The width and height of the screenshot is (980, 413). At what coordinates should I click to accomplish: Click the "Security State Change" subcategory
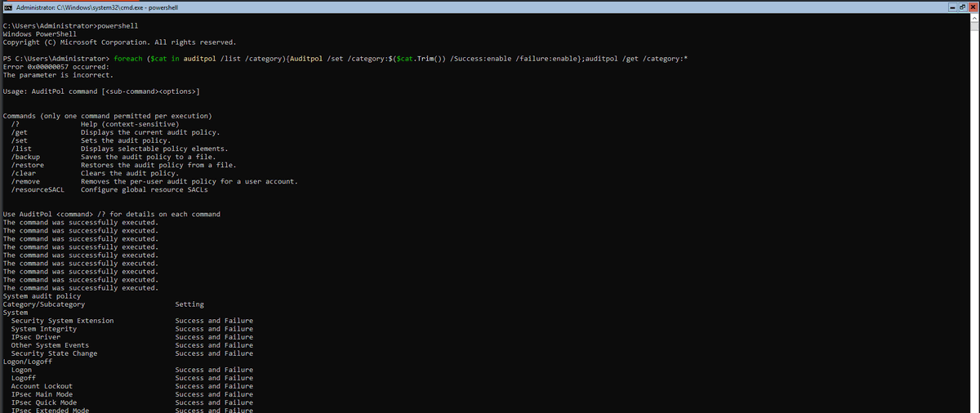pyautogui.click(x=55, y=353)
